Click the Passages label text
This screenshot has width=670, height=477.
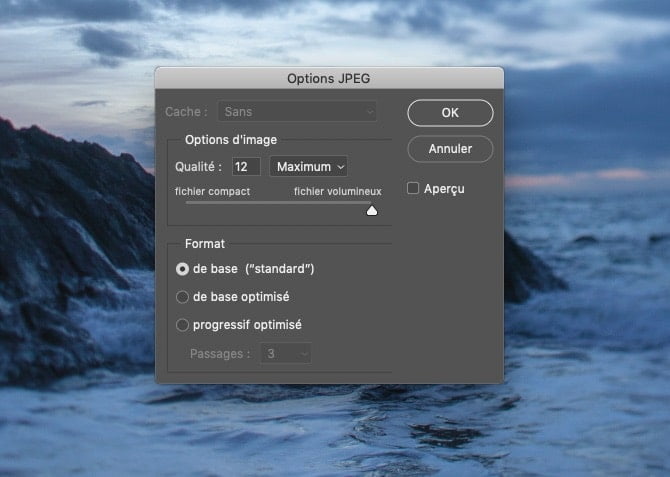tap(220, 353)
